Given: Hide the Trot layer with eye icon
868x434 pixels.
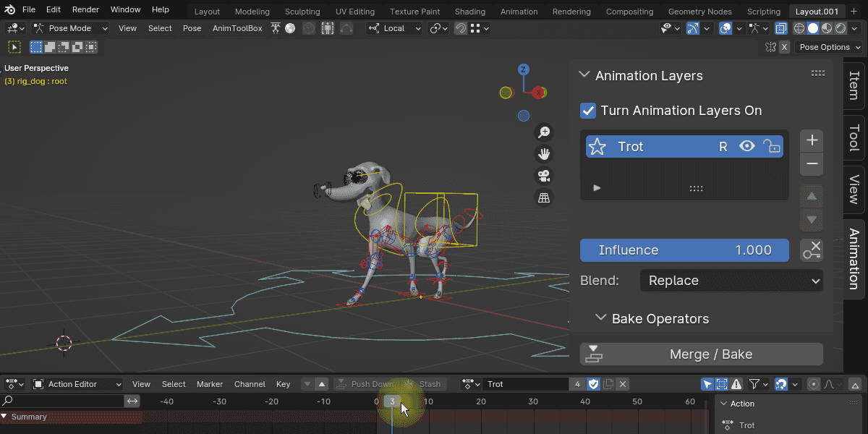Looking at the screenshot, I should pos(747,147).
